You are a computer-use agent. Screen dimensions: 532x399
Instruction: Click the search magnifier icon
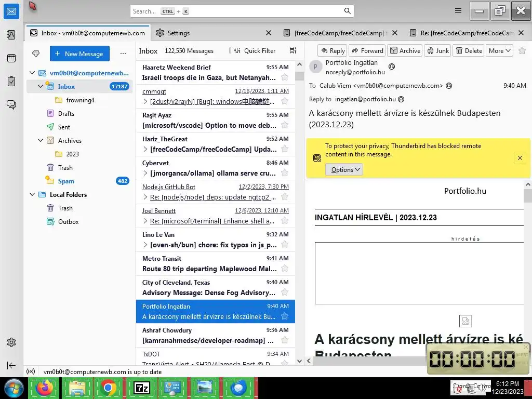(348, 11)
